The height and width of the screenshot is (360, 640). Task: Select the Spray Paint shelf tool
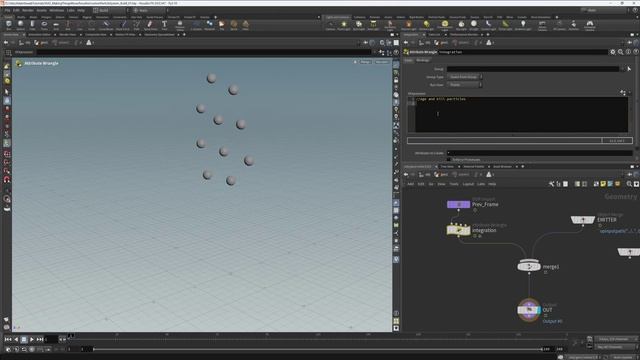click(x=150, y=25)
